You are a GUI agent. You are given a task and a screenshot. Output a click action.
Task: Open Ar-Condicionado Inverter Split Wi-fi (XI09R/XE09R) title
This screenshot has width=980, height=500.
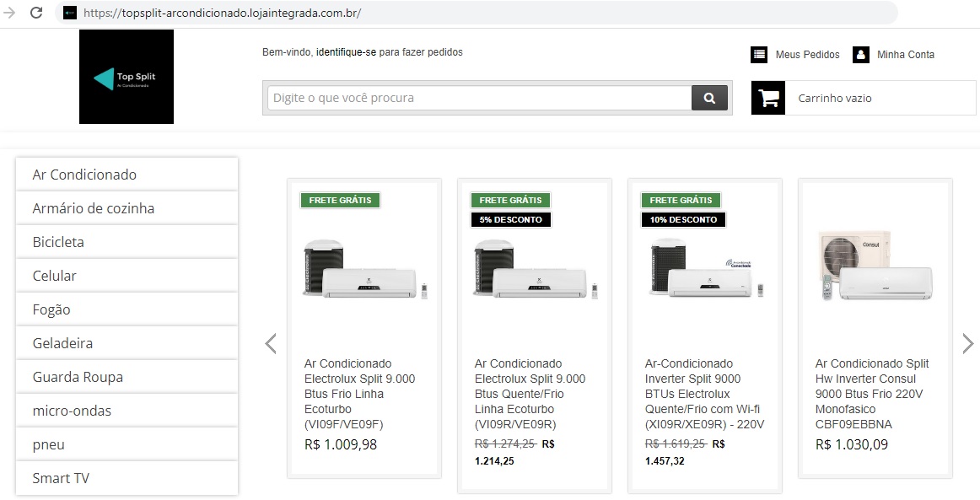704,394
